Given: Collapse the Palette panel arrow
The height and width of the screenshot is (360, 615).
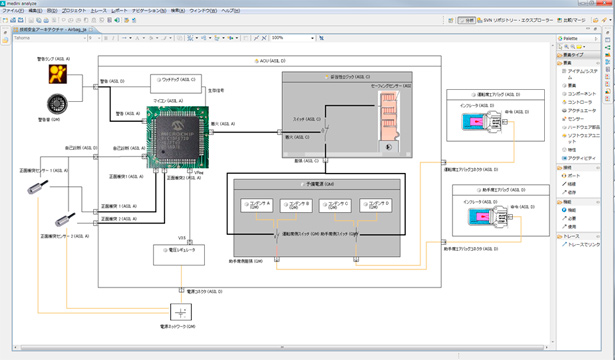Looking at the screenshot, I should [596, 38].
